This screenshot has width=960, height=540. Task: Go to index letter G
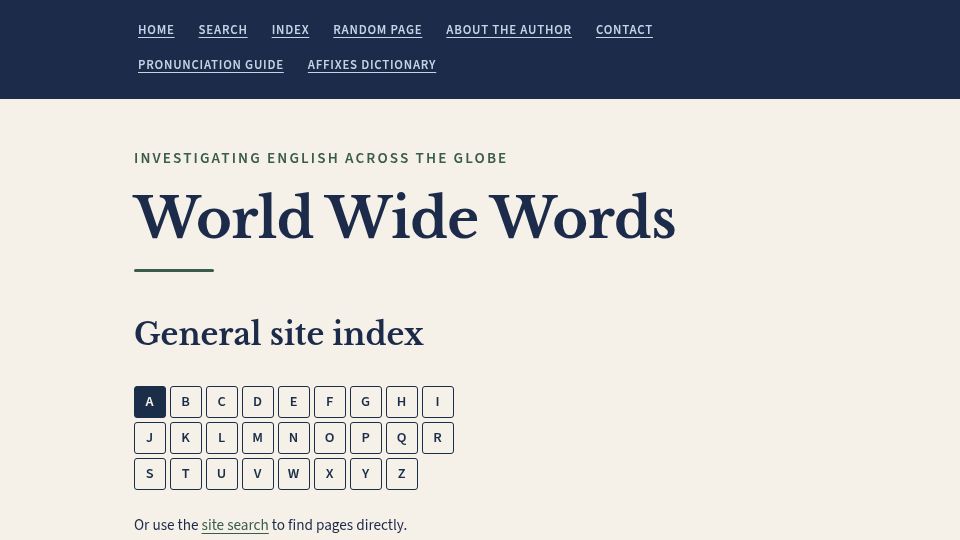click(366, 402)
